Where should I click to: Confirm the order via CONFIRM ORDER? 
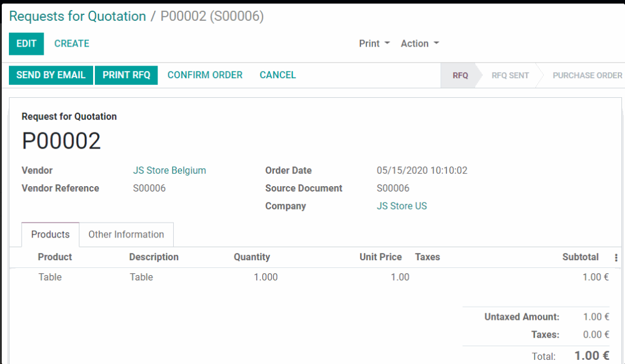click(205, 75)
